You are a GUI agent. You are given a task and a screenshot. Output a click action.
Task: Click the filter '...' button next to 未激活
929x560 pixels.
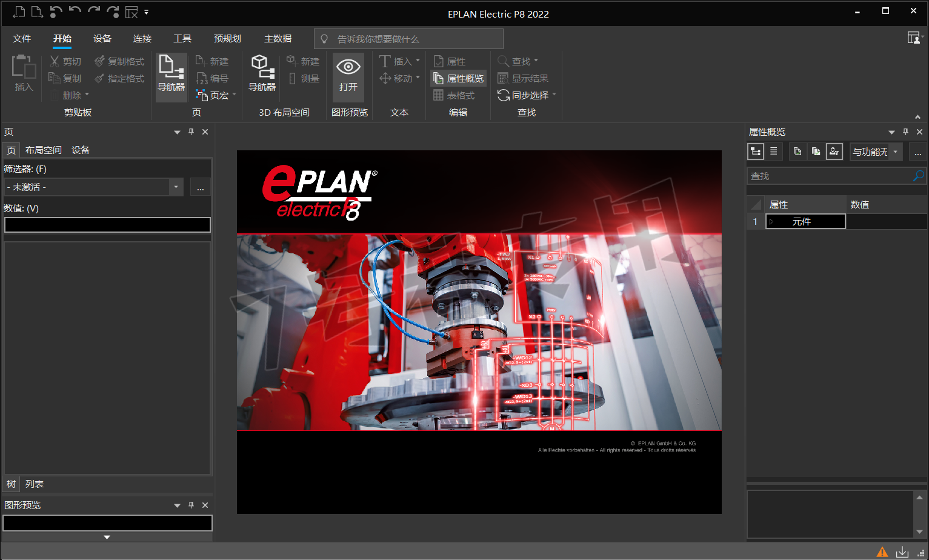pos(201,187)
